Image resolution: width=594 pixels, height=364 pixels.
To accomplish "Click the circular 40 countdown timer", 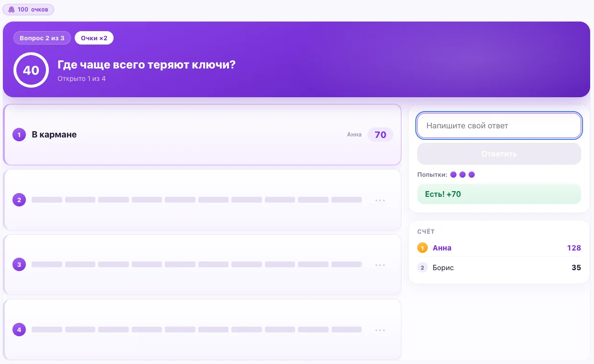I will [x=31, y=70].
